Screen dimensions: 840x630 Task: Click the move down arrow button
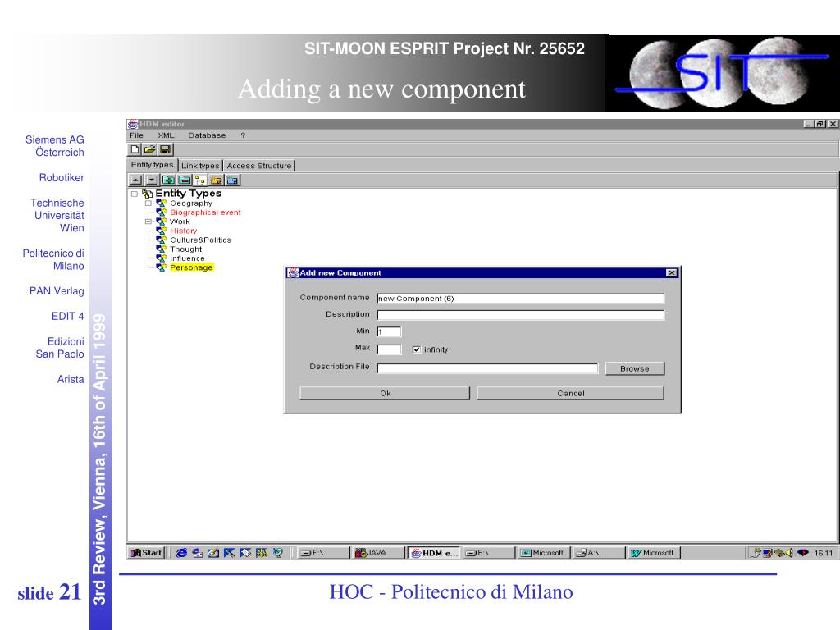pyautogui.click(x=152, y=180)
